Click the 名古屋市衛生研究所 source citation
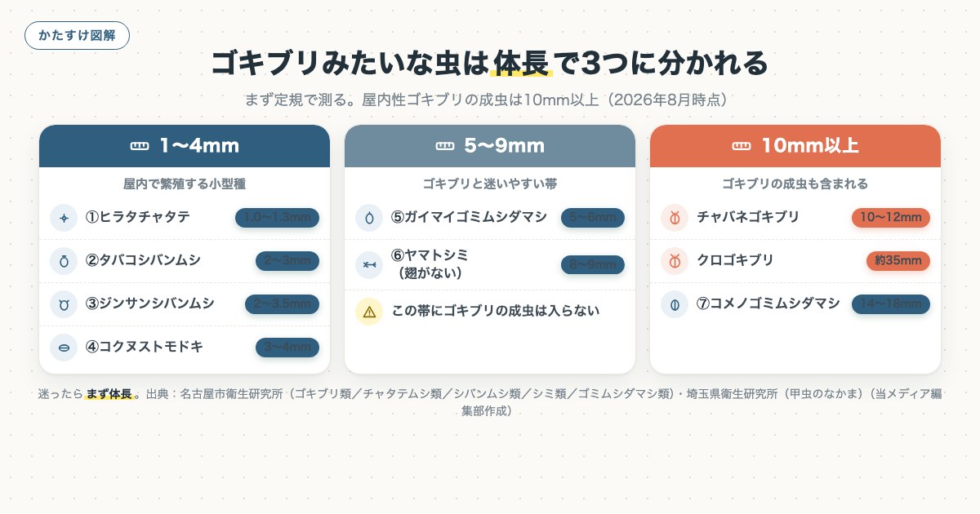Screen dimensions: 980x514 [231, 394]
